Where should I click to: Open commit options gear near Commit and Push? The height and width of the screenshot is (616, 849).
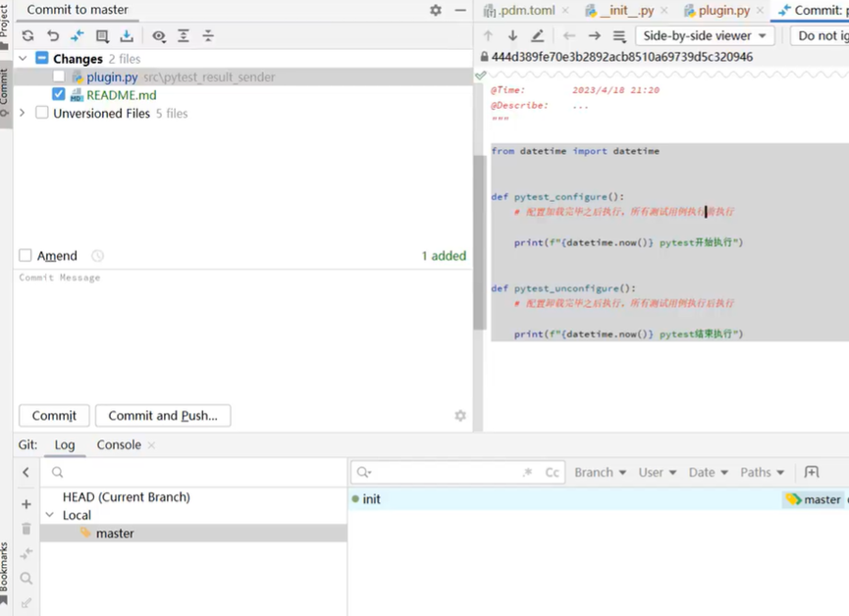460,416
